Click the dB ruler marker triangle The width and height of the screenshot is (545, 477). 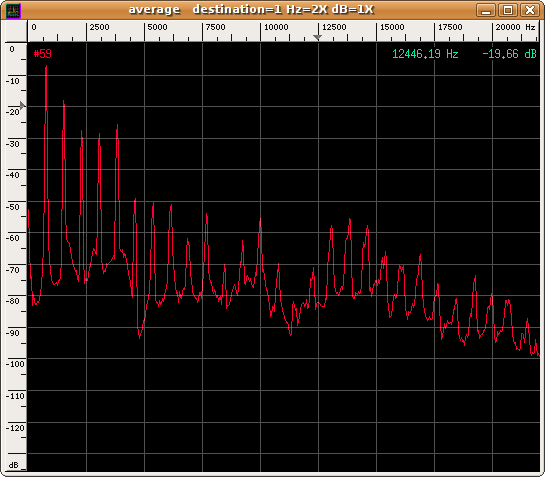23,105
